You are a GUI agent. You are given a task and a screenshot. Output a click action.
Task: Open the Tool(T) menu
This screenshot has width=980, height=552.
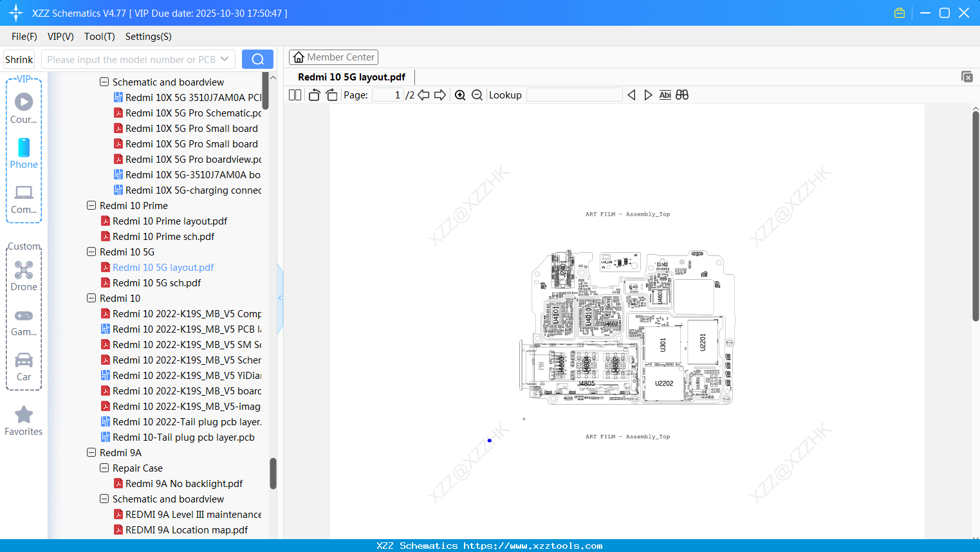(x=99, y=37)
